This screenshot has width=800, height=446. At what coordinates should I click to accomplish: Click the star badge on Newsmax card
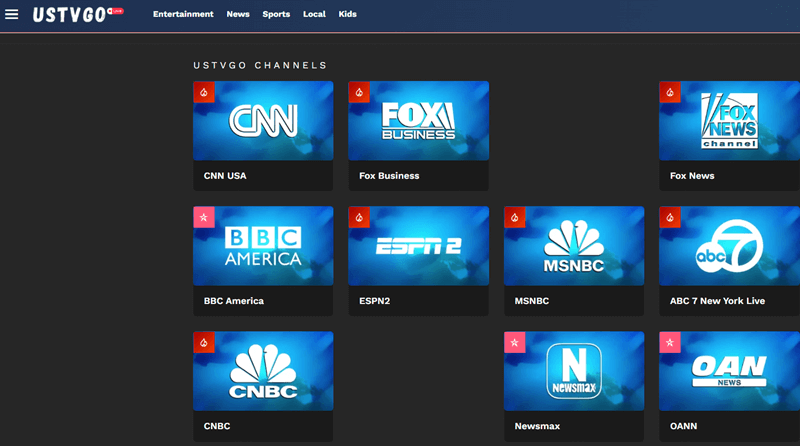pos(515,343)
